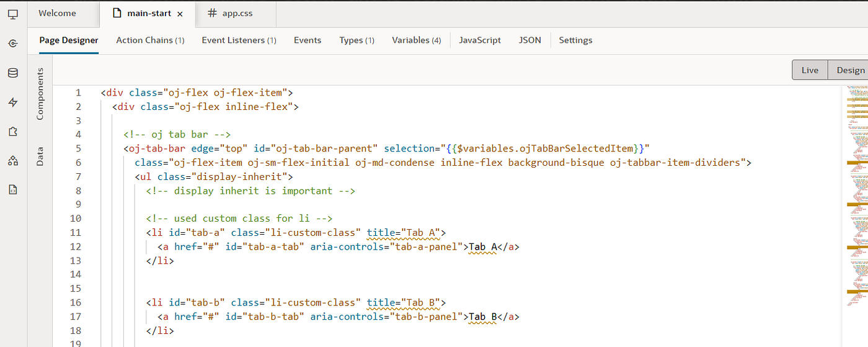Open the Event Listeners tab
The image size is (868, 347).
[239, 40]
